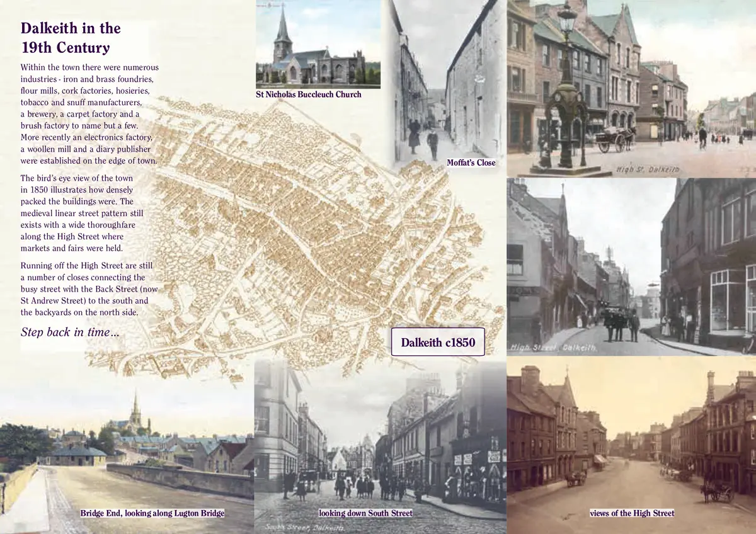Click the caption 'Moffat's Close'

471,162
